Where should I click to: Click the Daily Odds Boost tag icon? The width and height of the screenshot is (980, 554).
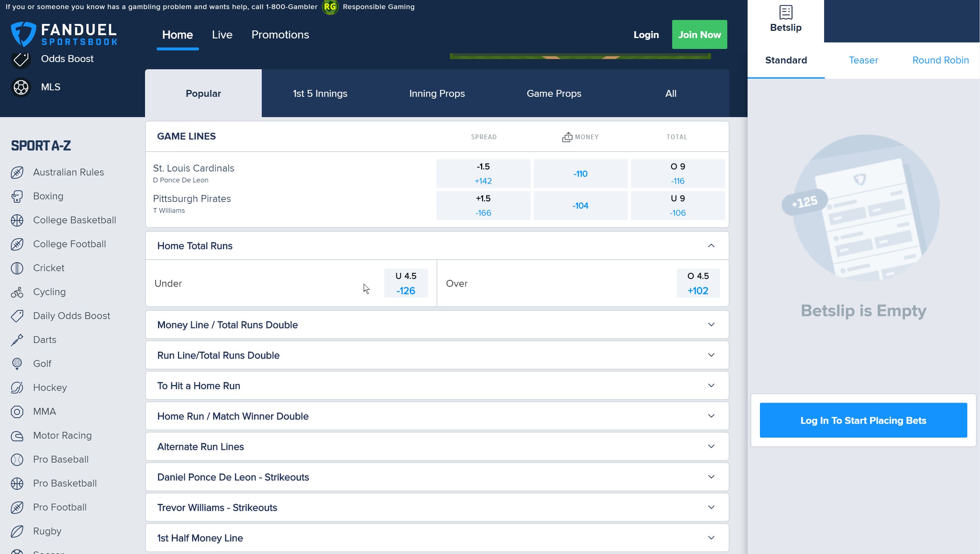point(17,316)
